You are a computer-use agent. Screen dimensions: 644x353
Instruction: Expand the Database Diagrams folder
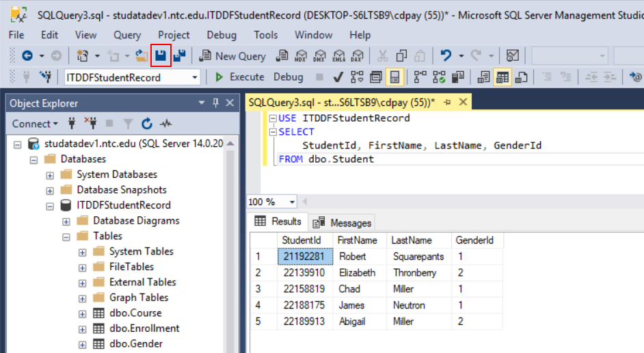click(x=66, y=222)
